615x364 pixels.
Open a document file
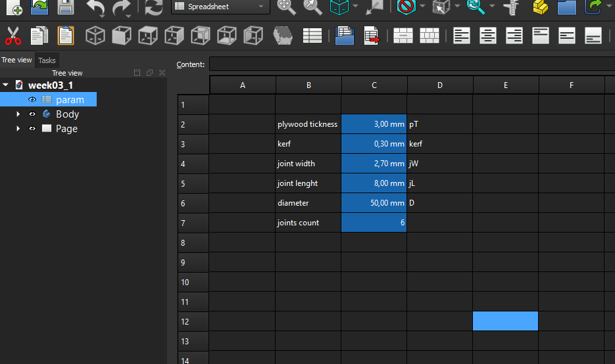click(x=39, y=7)
